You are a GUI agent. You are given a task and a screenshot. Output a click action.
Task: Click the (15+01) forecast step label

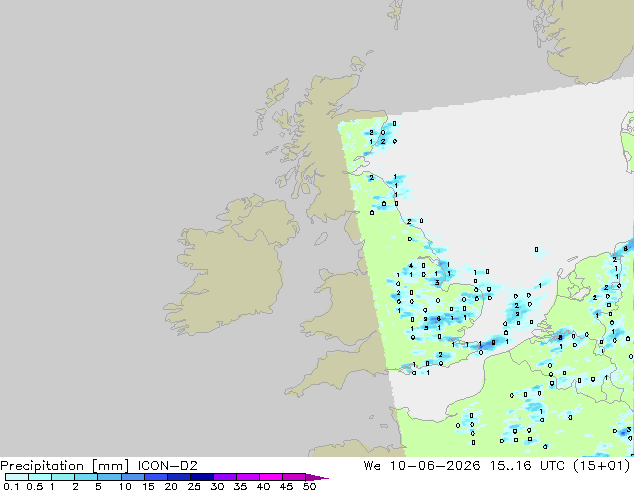pos(602,466)
